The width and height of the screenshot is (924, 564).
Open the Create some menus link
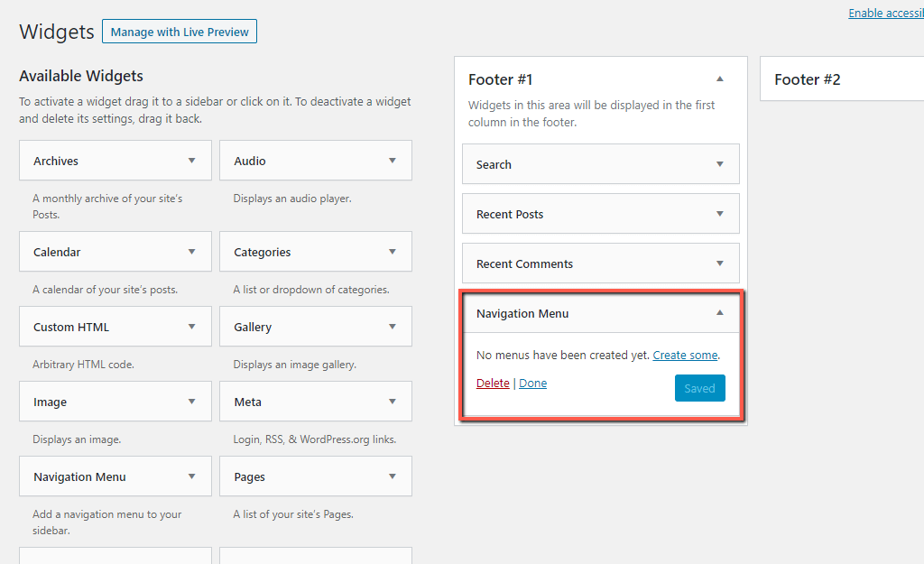[x=686, y=356]
